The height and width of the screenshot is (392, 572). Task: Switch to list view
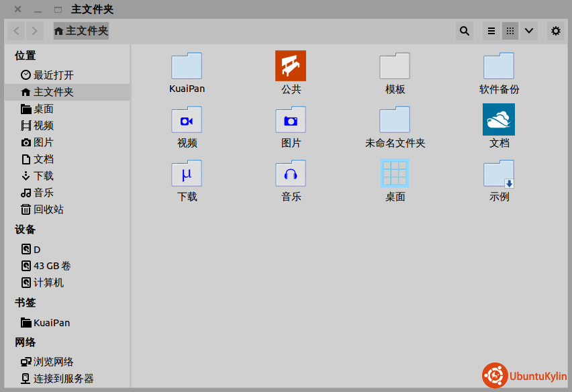coord(491,31)
